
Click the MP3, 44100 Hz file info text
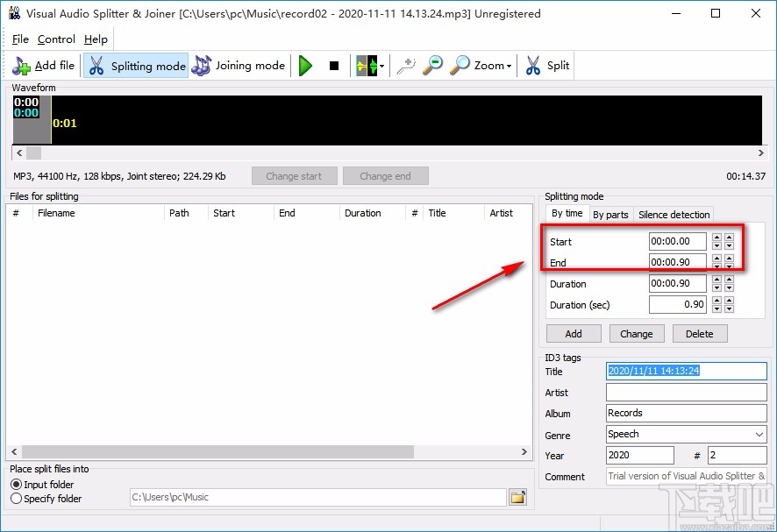pyautogui.click(x=119, y=176)
